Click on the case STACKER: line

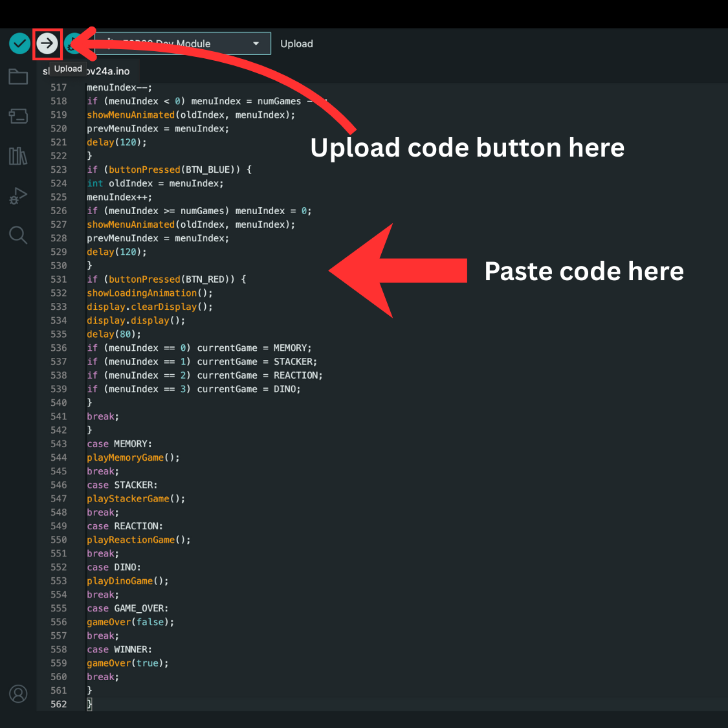tap(122, 485)
